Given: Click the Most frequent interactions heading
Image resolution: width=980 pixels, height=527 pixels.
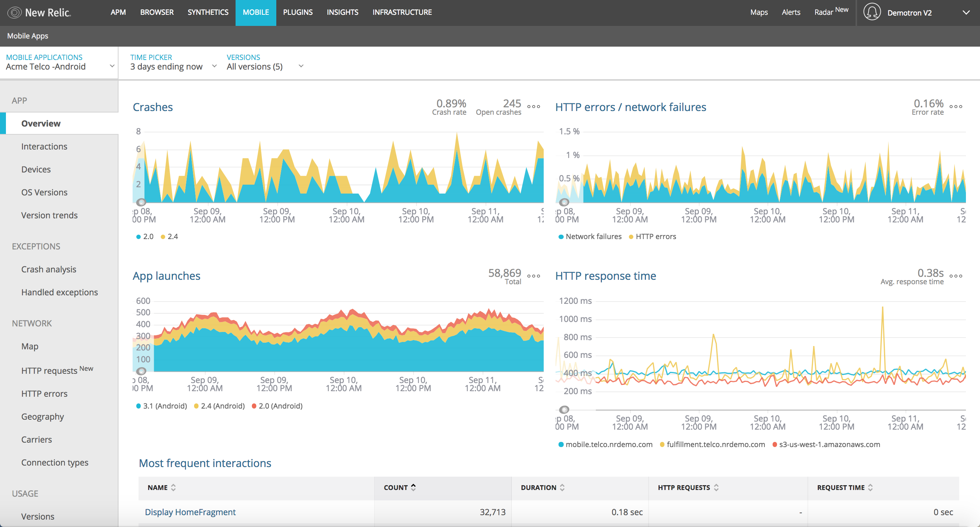Looking at the screenshot, I should point(205,463).
